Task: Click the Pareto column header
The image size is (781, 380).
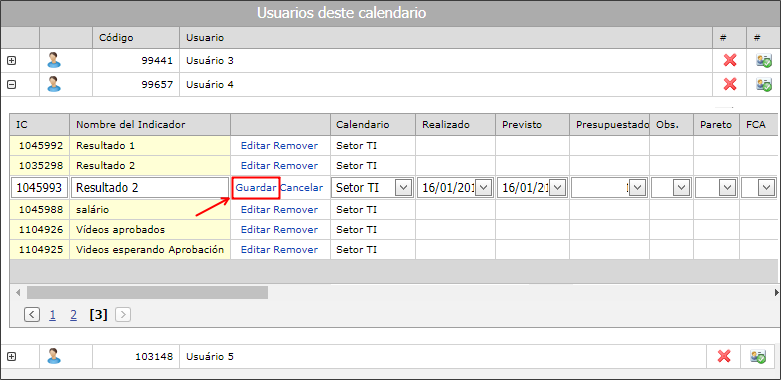Action: (x=715, y=125)
